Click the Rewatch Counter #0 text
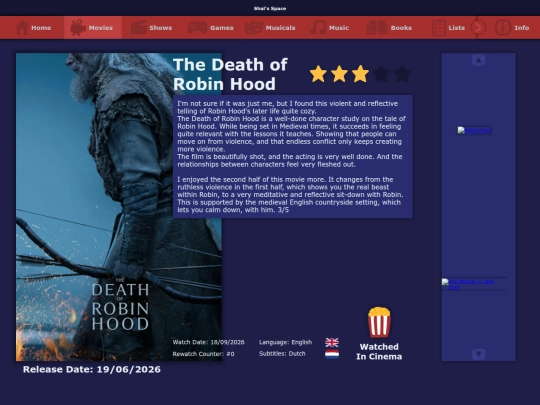This screenshot has width=540, height=405. (204, 354)
